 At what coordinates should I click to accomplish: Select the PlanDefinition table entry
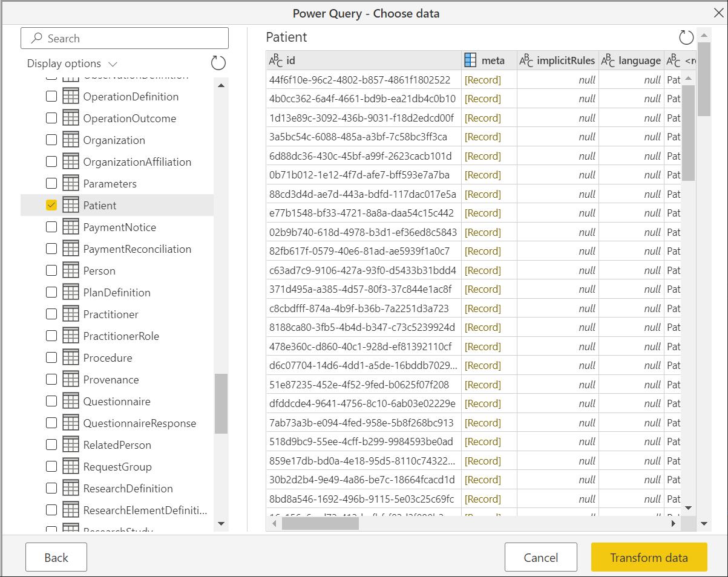117,292
